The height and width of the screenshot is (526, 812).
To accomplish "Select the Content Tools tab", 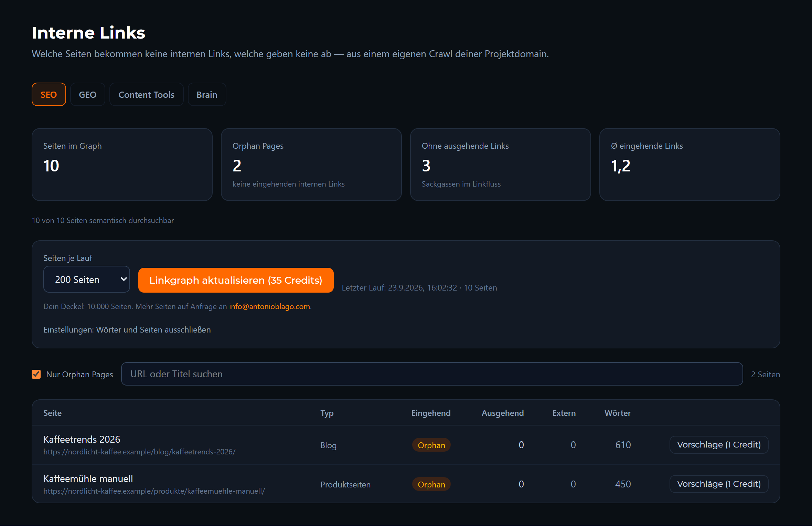I will (x=146, y=94).
